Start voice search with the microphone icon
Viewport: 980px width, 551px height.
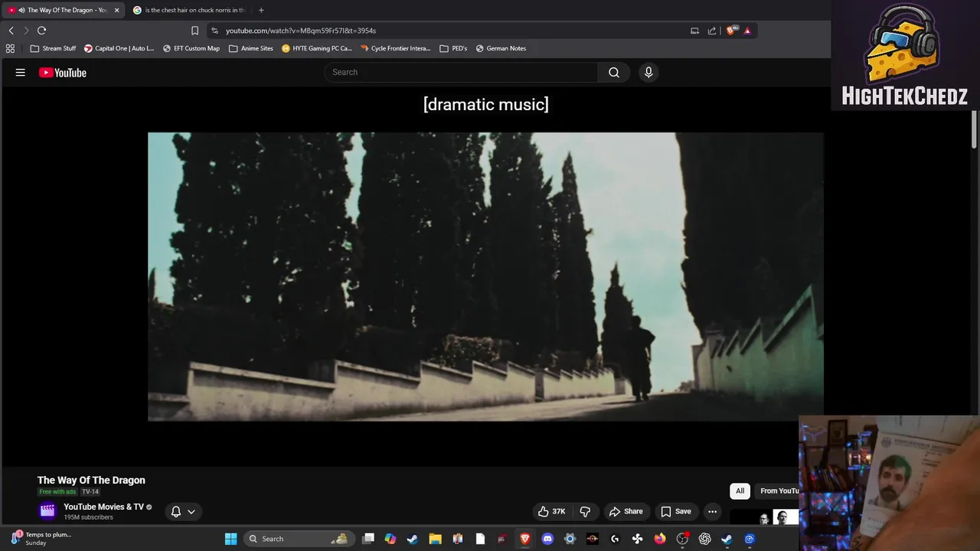tap(648, 72)
